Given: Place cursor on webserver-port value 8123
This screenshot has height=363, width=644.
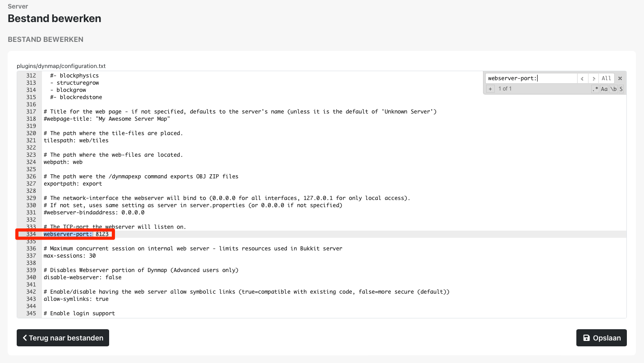Looking at the screenshot, I should pos(102,234).
